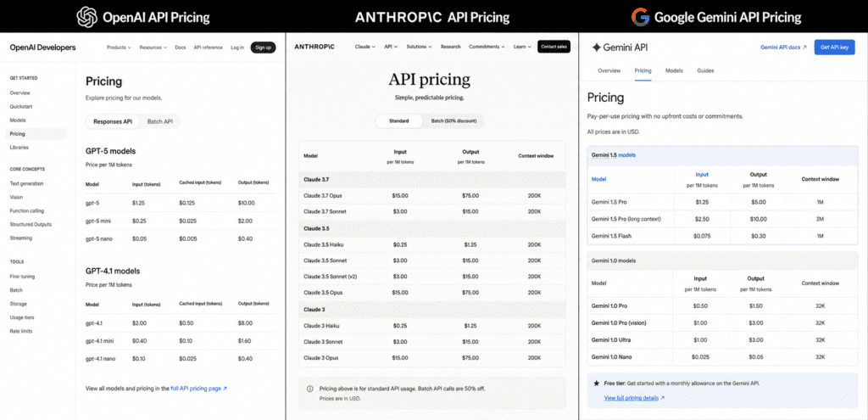The image size is (868, 420).
Task: Click the Sign up button
Action: (263, 48)
